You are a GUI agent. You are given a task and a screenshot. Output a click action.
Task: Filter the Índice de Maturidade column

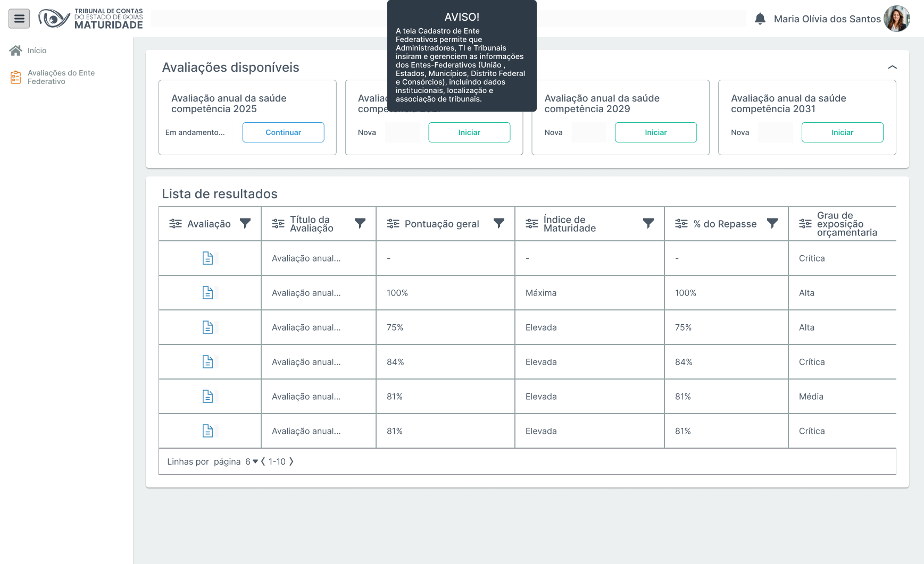click(648, 224)
